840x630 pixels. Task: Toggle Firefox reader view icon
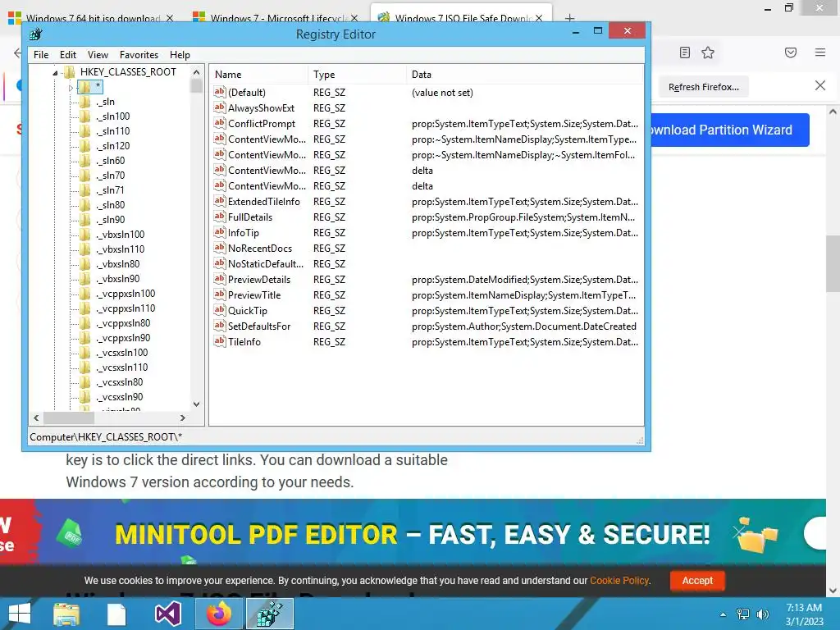684,52
